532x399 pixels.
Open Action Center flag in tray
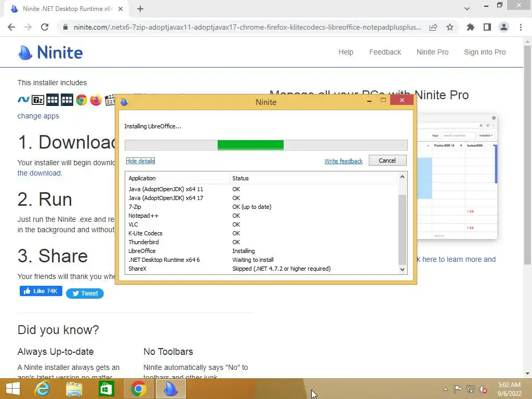click(x=458, y=389)
